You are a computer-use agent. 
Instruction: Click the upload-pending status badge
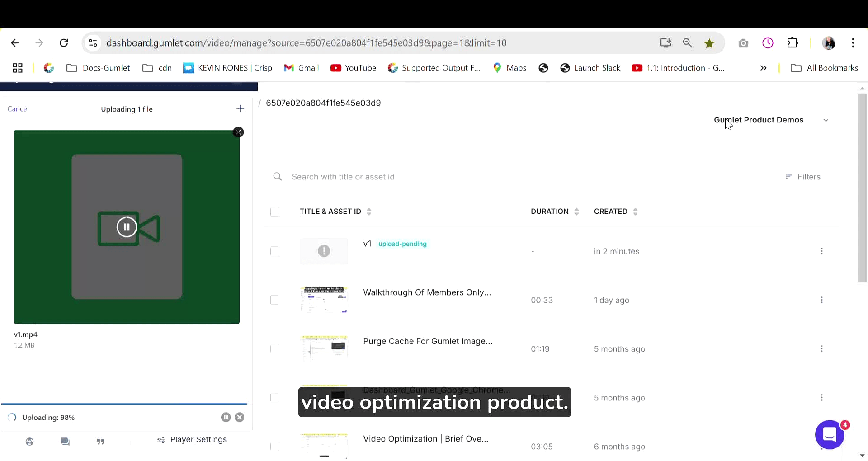402,244
